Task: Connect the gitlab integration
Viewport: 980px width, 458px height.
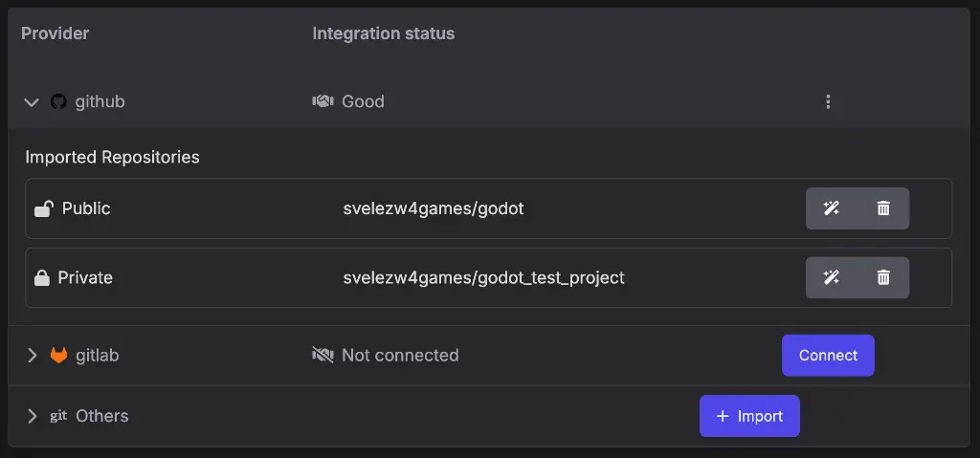Action: point(828,356)
